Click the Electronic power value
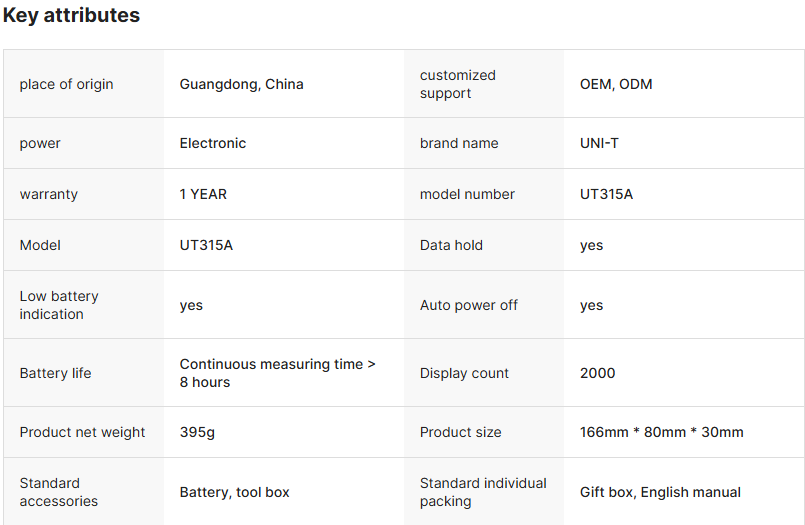 (x=212, y=143)
